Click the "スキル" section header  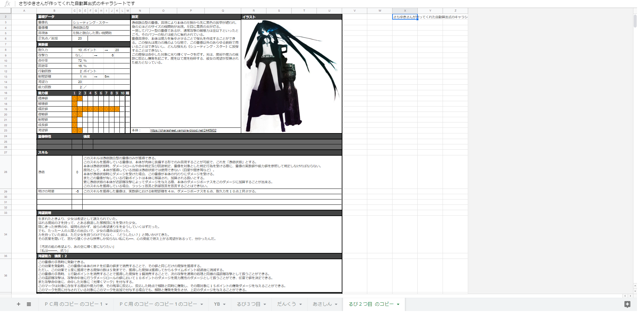tap(189, 152)
